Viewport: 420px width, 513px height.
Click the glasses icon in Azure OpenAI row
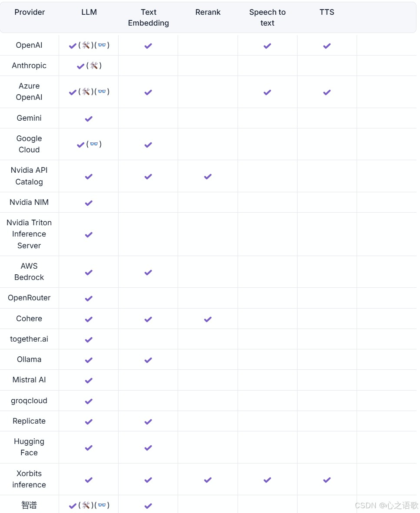click(102, 92)
